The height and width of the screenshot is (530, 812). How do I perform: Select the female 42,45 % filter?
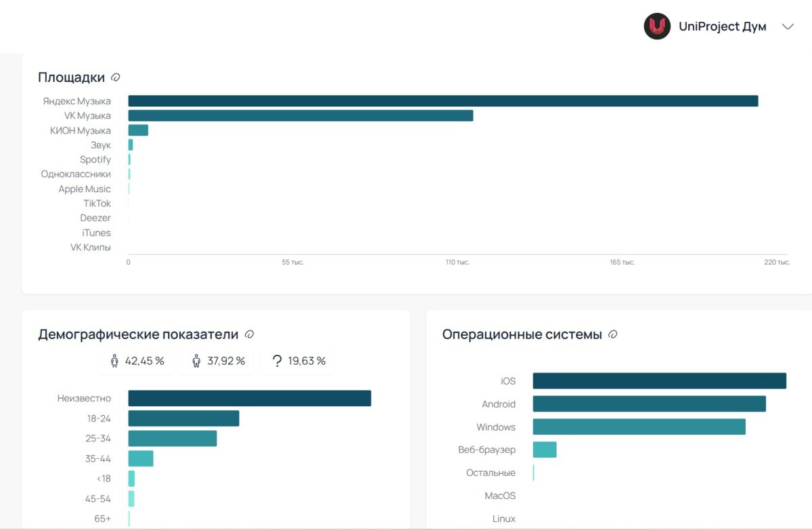[x=136, y=361]
